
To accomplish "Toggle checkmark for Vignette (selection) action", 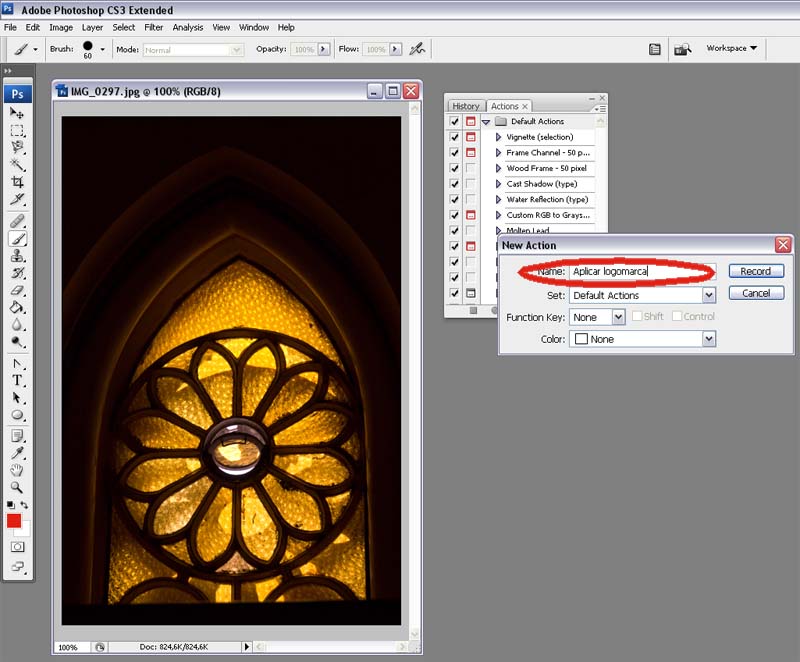I will 455,137.
